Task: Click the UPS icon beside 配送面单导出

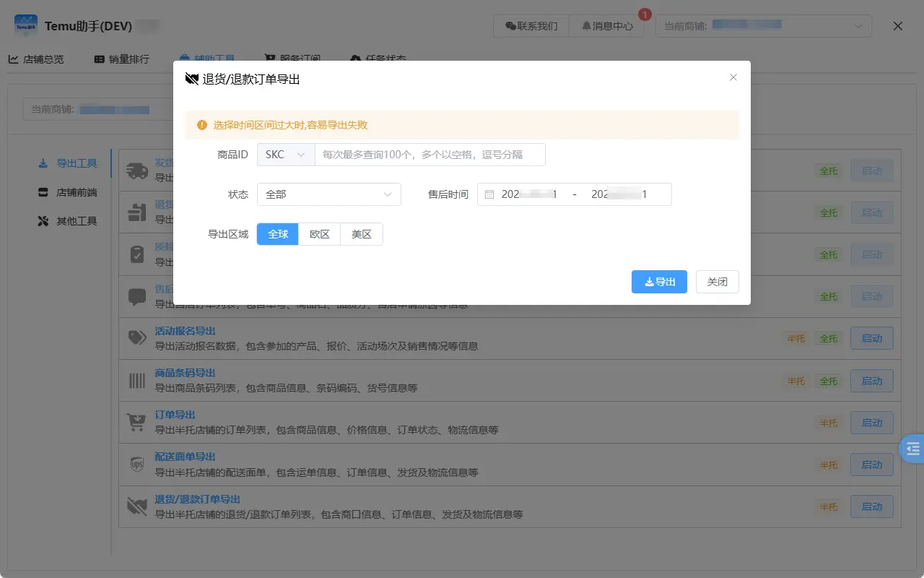Action: click(137, 465)
